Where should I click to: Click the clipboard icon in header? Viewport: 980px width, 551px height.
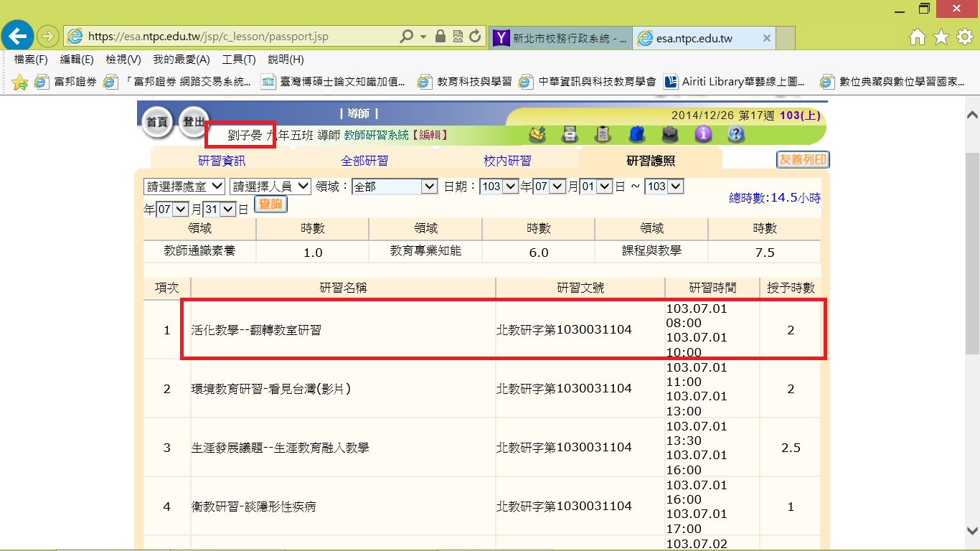603,134
